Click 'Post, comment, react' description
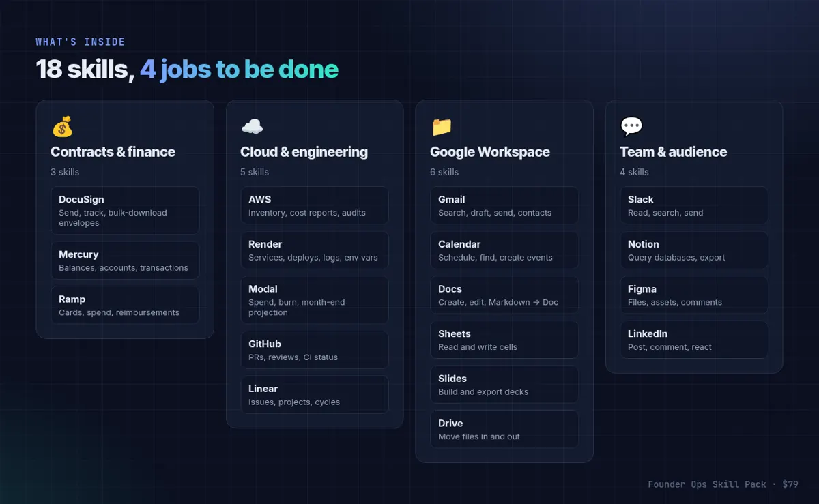This screenshot has height=504, width=819. (670, 347)
